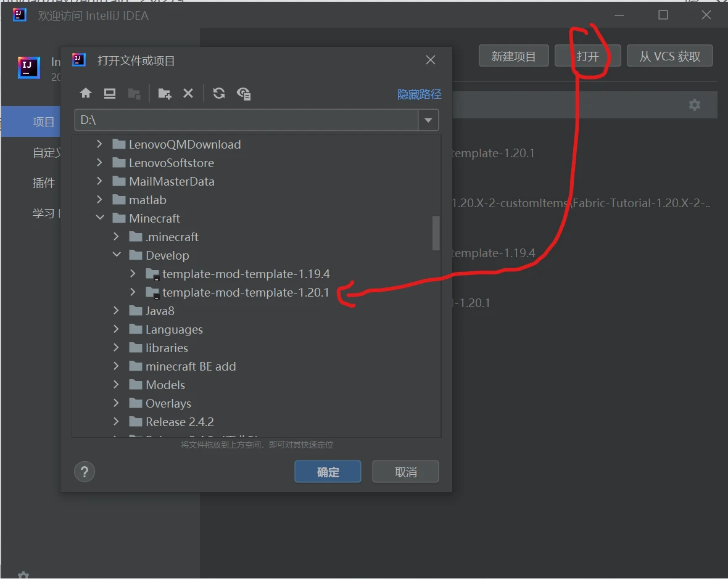
Task: Click the template-mod-template-1.20.1 project icon
Action: 153,293
